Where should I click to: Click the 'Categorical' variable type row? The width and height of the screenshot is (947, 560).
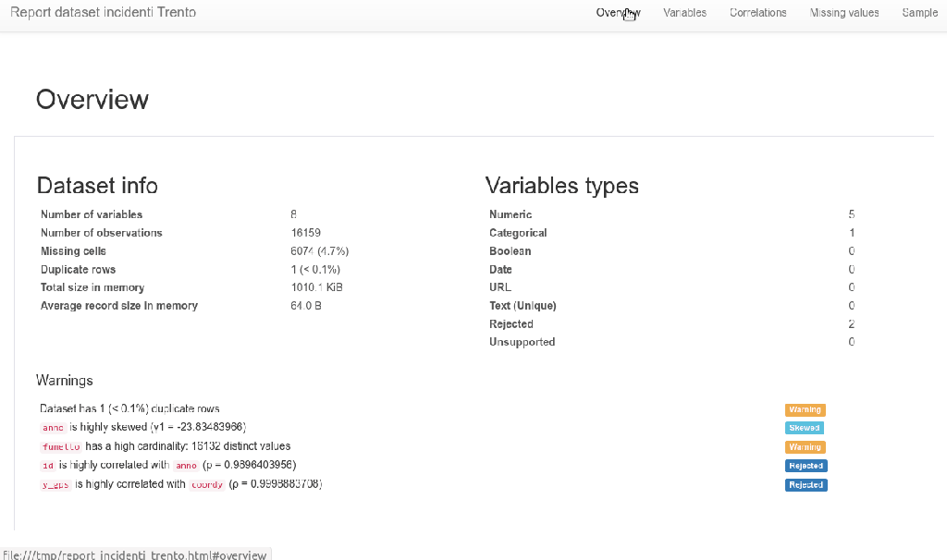[x=671, y=232]
